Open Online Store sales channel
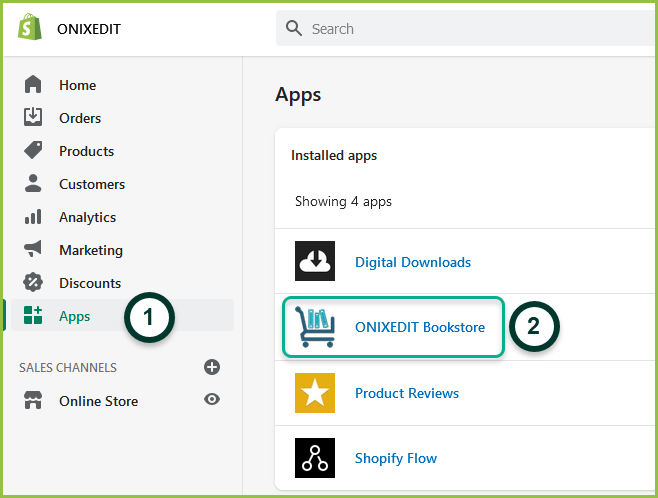Screen dimensions: 658x498 (x=98, y=401)
